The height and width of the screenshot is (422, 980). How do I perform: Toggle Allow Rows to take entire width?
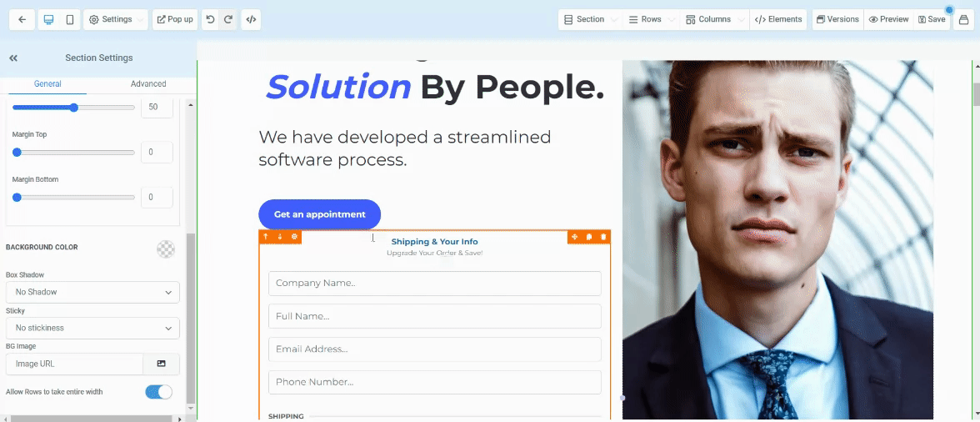158,392
